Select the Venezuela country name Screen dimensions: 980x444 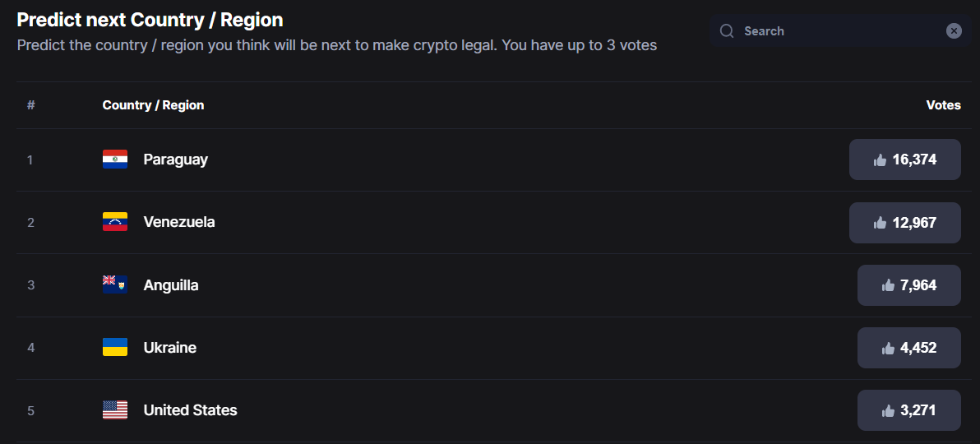(x=179, y=222)
